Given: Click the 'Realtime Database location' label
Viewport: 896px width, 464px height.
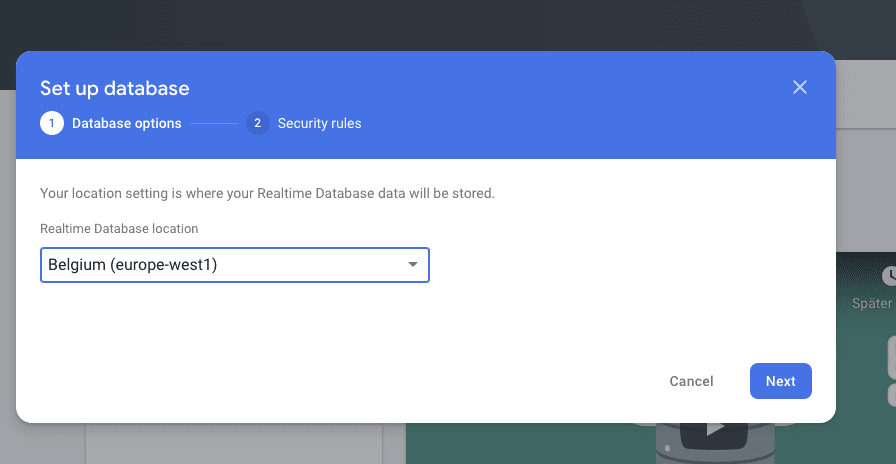Looking at the screenshot, I should 119,229.
